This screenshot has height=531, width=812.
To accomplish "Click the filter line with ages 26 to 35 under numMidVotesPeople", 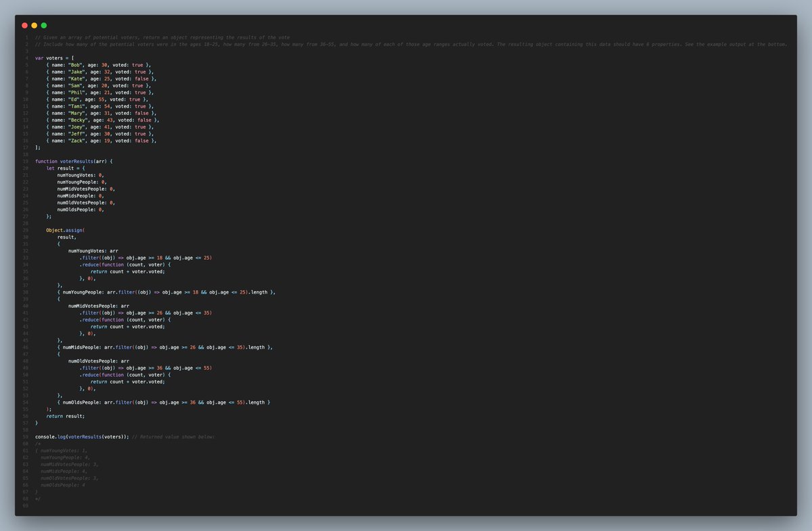I will pos(145,312).
